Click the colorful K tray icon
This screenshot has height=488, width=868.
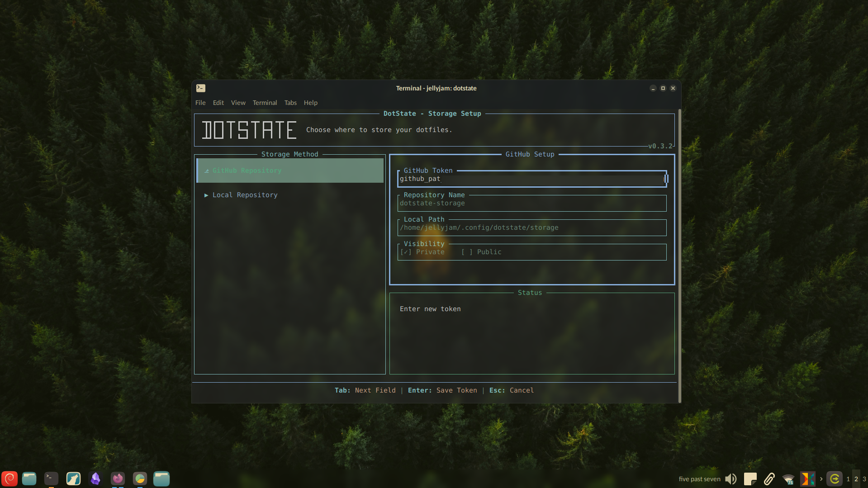coord(807,479)
